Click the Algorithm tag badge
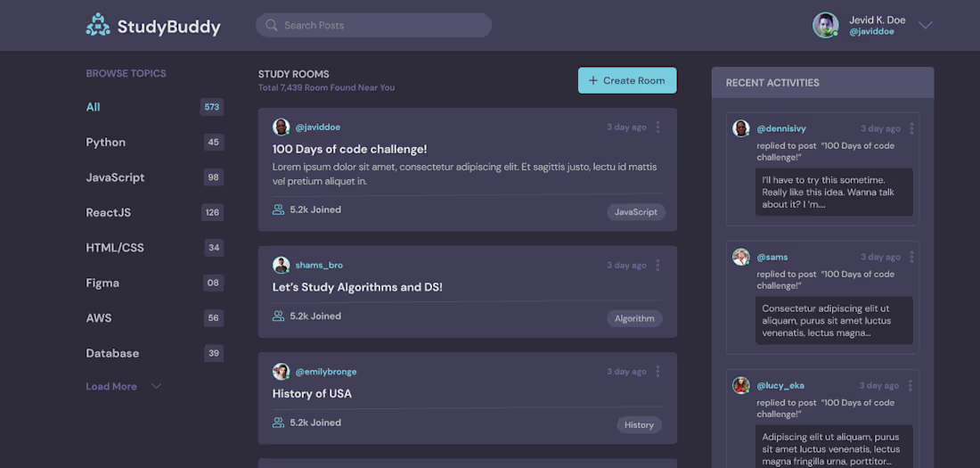Viewport: 980px width, 468px height. 634,318
